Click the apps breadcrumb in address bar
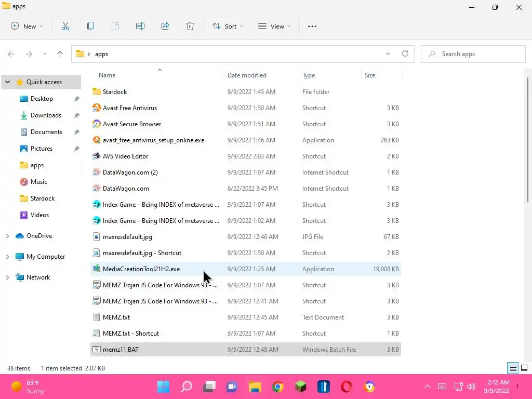532x399 pixels. pyautogui.click(x=101, y=54)
